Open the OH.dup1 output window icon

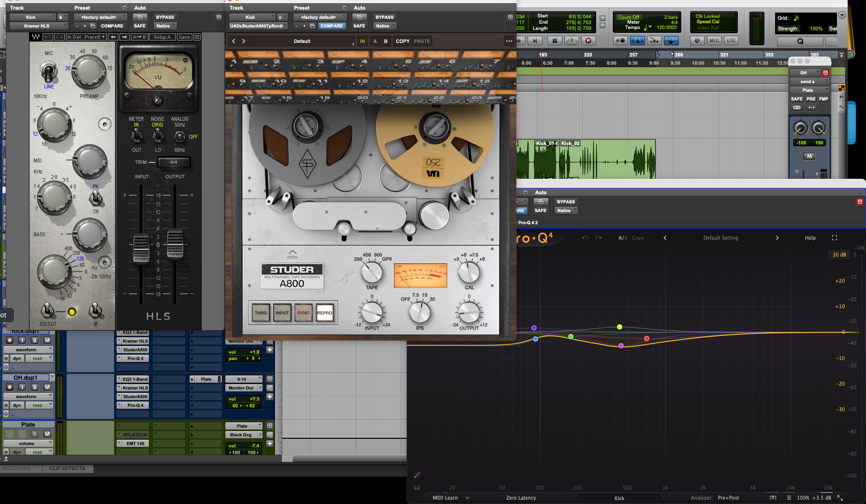[270, 379]
